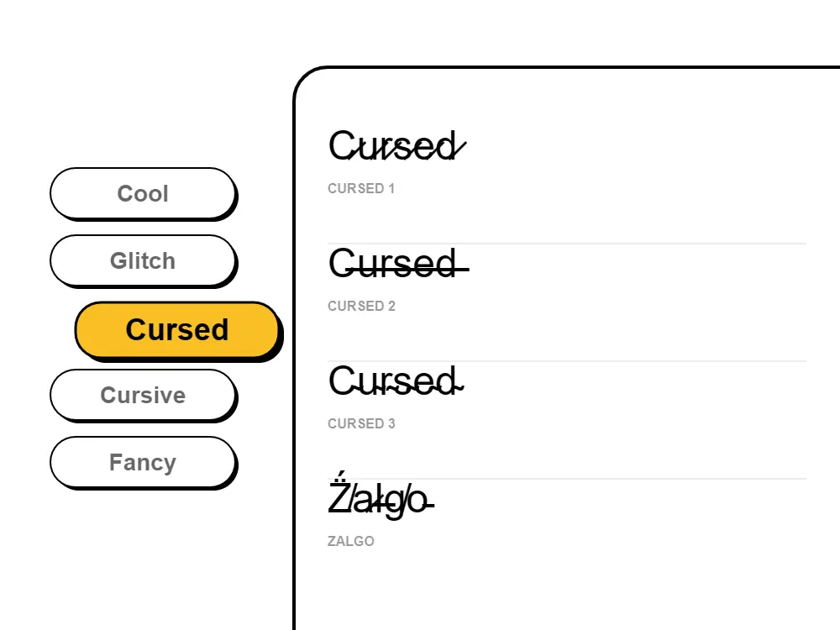Click the highlighted Cursed category button

tap(176, 330)
